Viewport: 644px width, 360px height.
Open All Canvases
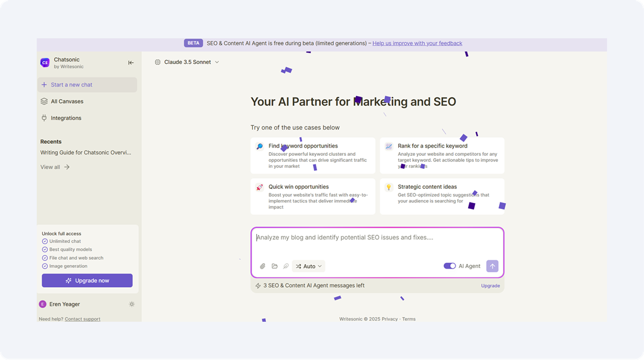click(x=67, y=101)
